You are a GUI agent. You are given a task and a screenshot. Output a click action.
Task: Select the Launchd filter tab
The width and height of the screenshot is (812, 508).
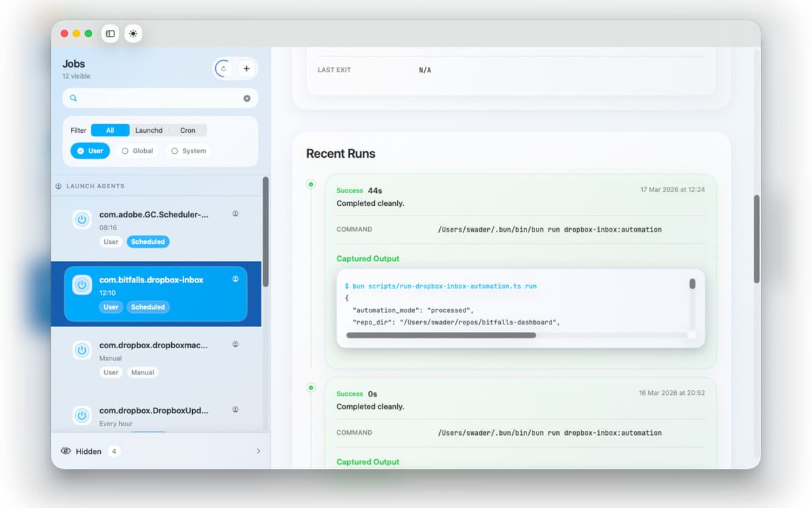pyautogui.click(x=148, y=130)
